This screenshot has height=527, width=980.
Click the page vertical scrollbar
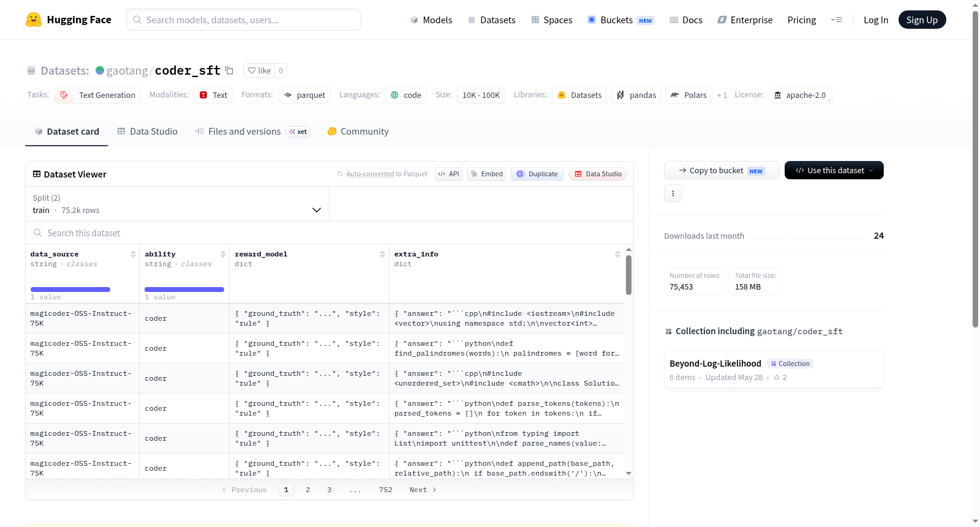975,168
